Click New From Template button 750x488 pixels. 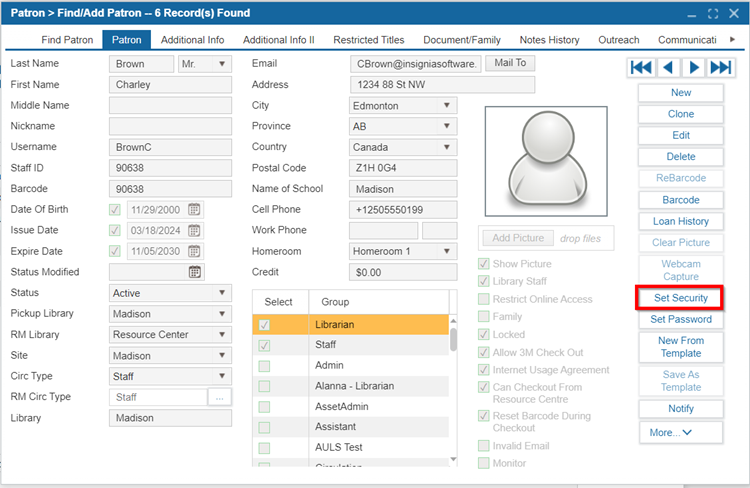(x=681, y=347)
